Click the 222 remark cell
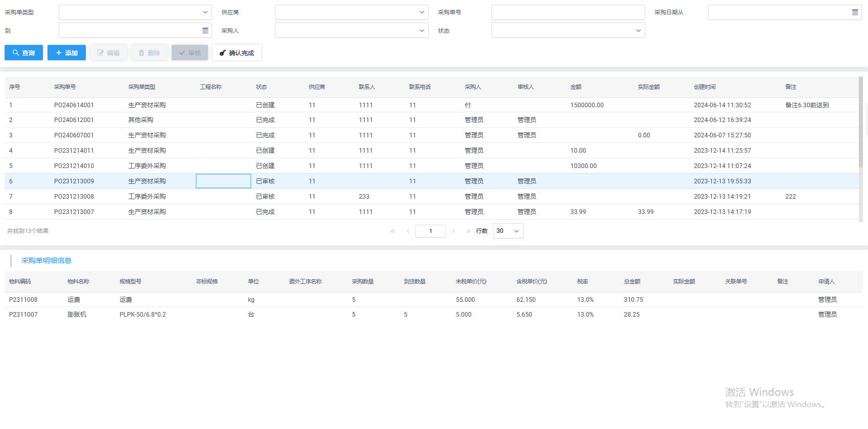The height and width of the screenshot is (429, 868). 790,197
